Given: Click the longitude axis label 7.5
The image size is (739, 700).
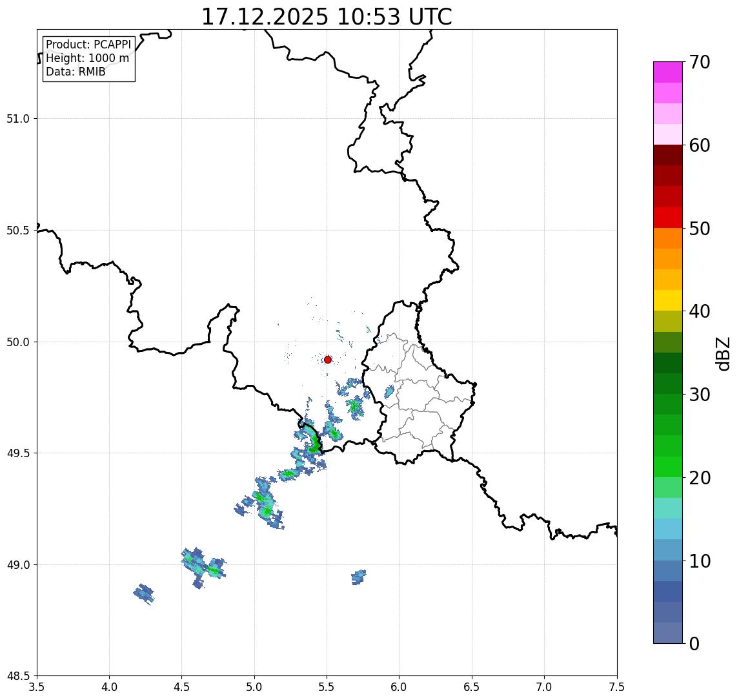Looking at the screenshot, I should pyautogui.click(x=617, y=687).
